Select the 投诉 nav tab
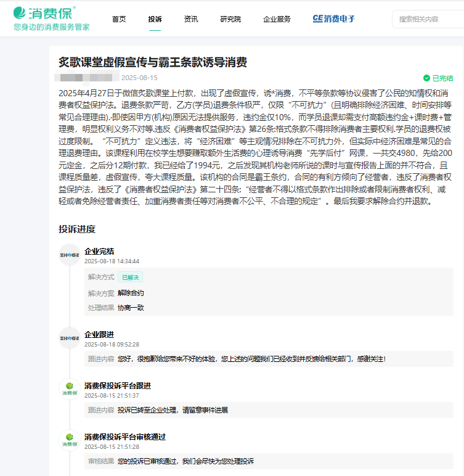 pyautogui.click(x=155, y=19)
